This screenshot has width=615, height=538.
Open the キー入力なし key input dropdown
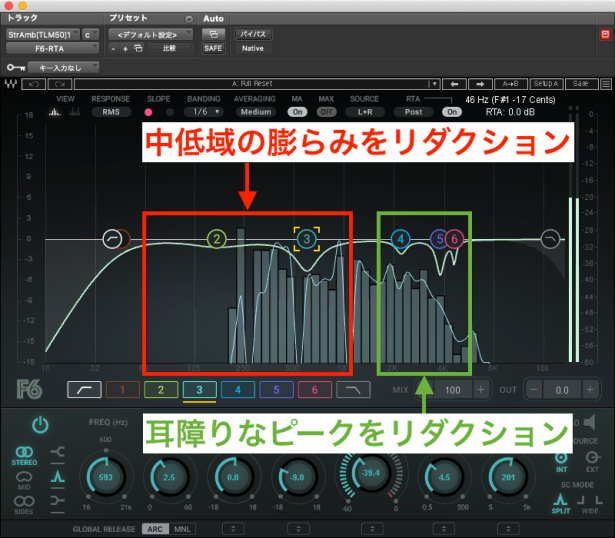[x=63, y=68]
